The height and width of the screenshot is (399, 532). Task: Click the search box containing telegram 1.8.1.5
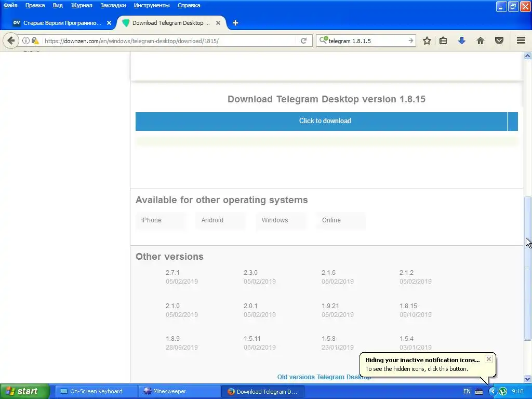(x=366, y=41)
